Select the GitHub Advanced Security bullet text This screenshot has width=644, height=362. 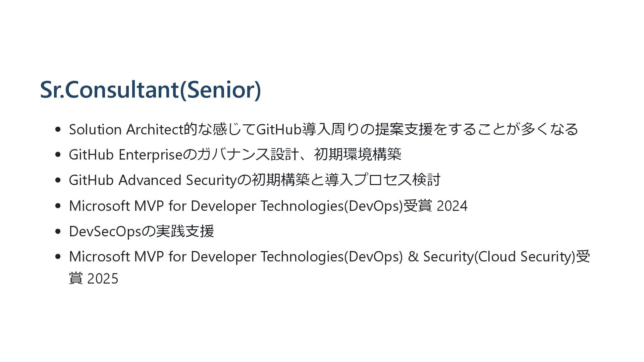[255, 180]
